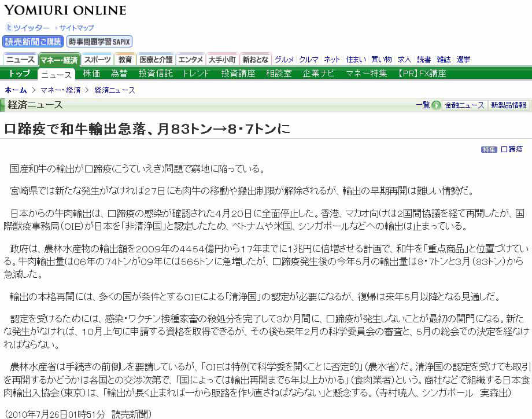
Task: Switch to the ニュース main tab
Action: tap(20, 60)
